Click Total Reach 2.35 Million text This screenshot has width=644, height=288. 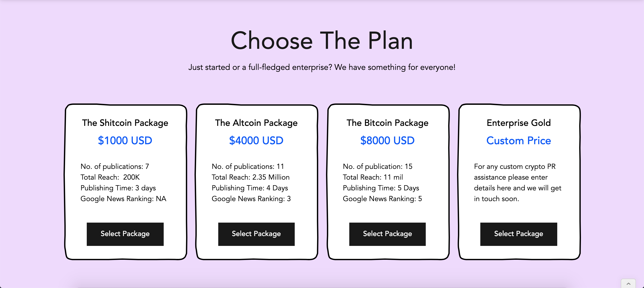point(250,177)
